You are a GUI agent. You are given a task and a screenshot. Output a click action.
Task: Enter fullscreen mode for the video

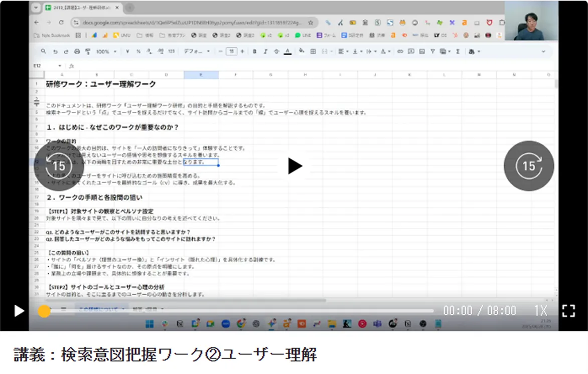point(569,311)
